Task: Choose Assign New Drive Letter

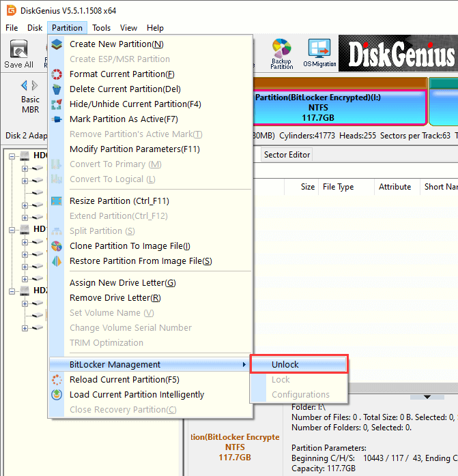Action: pos(123,283)
